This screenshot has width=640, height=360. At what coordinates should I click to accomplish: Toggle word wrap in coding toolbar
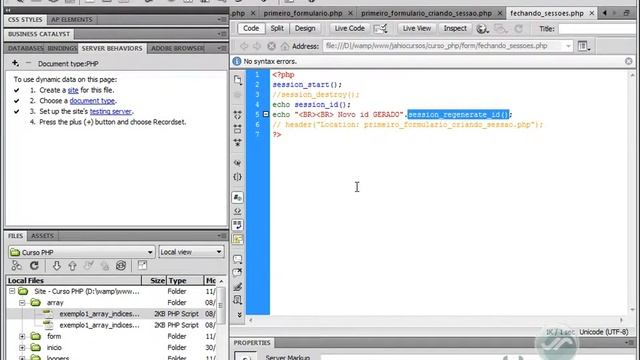pos(238,225)
